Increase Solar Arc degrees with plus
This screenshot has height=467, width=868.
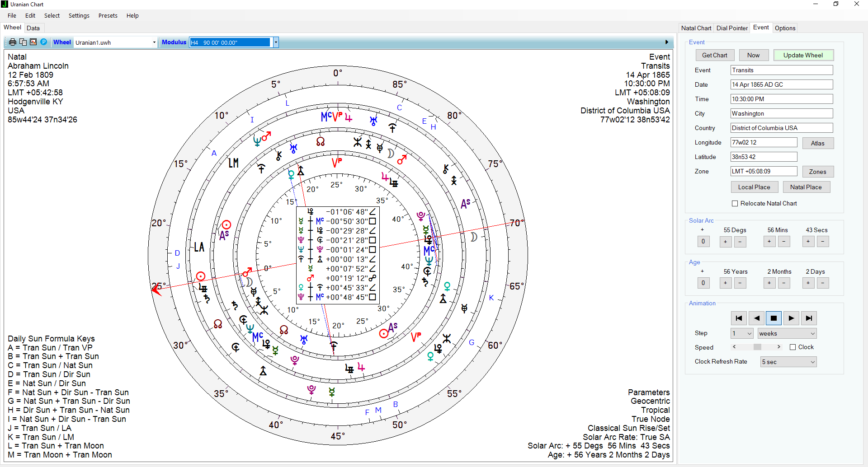click(726, 242)
